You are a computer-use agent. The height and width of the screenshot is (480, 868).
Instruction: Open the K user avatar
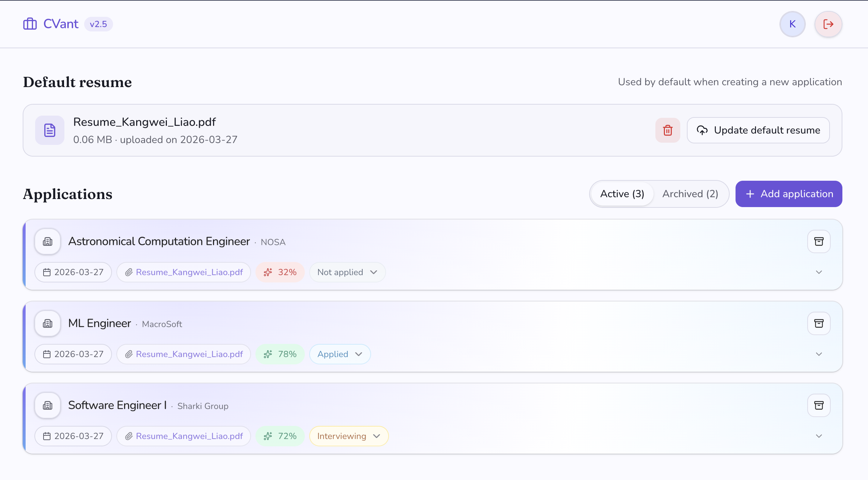(792, 24)
